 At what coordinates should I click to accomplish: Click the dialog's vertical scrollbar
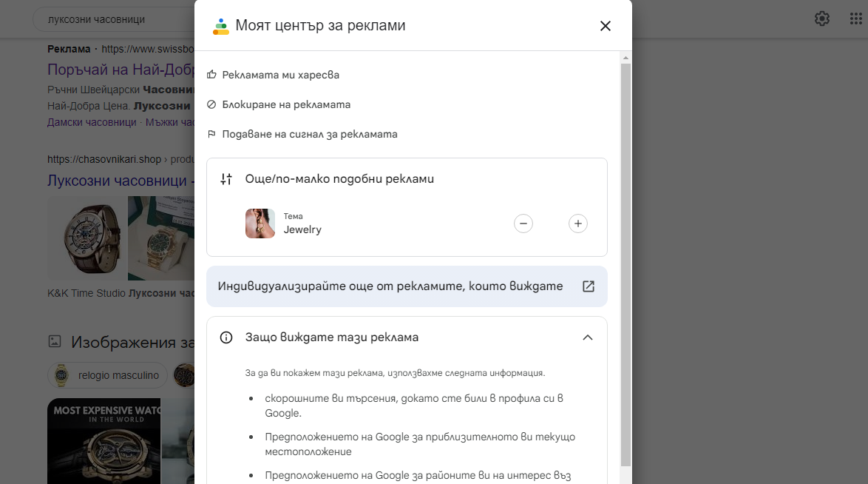pyautogui.click(x=625, y=259)
